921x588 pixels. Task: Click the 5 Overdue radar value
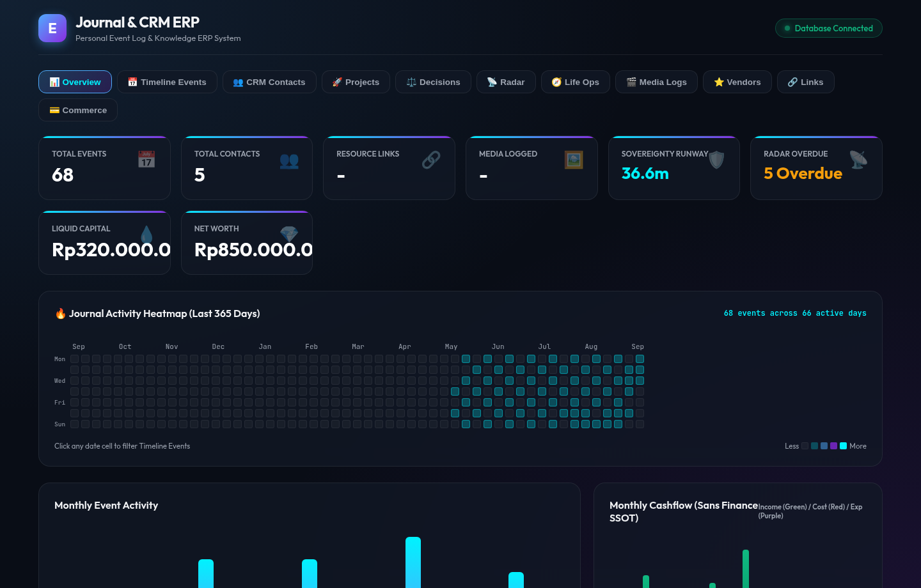click(x=803, y=173)
